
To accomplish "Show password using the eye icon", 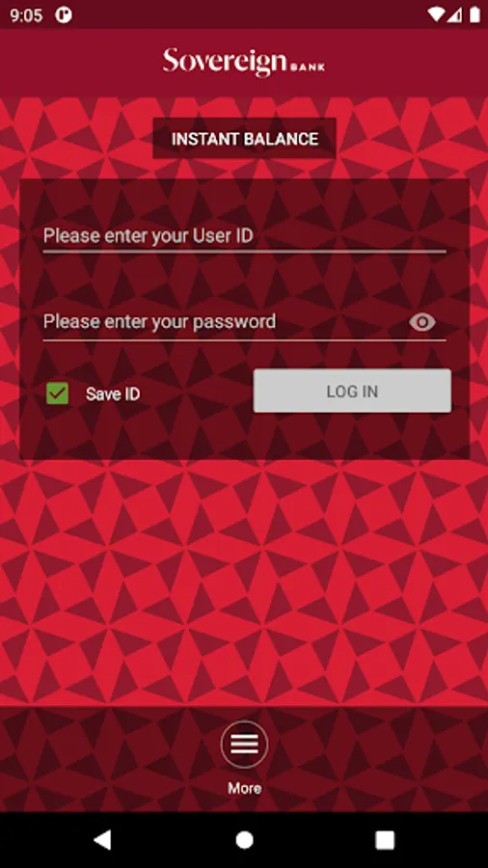I will click(422, 322).
